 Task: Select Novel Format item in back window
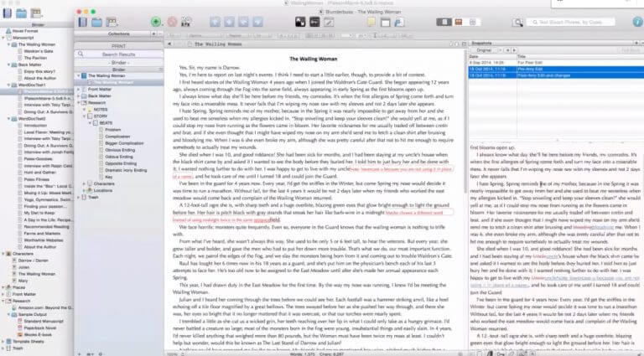tap(25, 31)
